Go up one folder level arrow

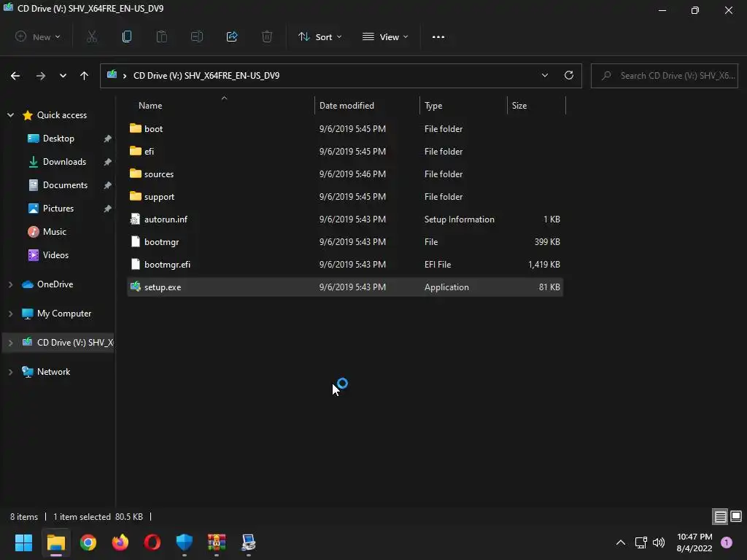click(85, 76)
